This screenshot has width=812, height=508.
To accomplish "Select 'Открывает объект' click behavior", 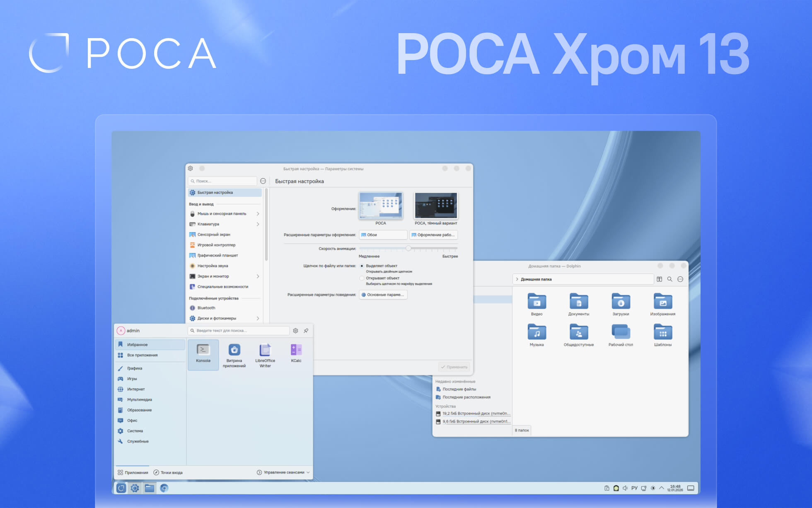I will [x=362, y=278].
